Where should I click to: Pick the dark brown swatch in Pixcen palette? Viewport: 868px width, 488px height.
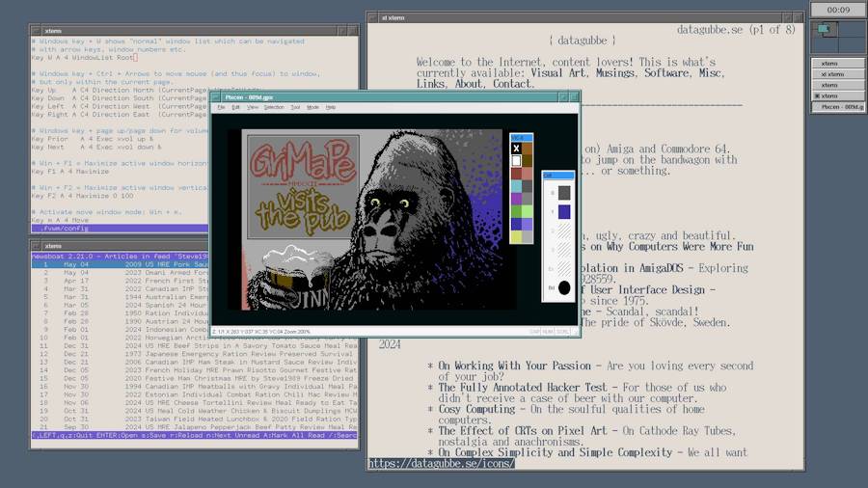pos(527,161)
